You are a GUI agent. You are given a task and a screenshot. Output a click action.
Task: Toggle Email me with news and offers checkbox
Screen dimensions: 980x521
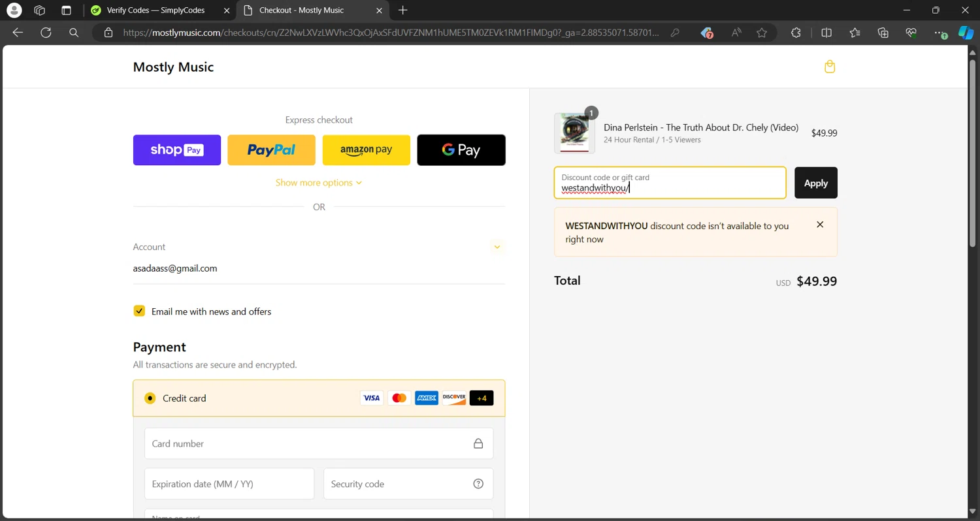point(139,311)
